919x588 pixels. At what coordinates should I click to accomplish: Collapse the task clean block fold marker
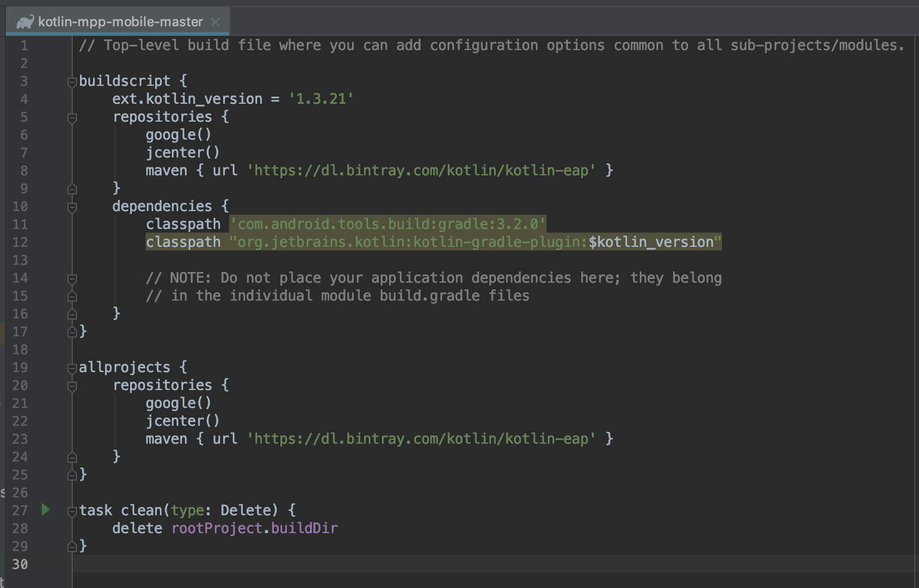coord(72,510)
